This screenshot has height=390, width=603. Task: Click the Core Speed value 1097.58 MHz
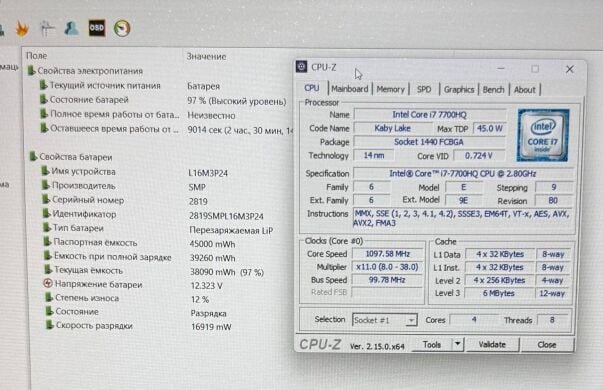[x=388, y=254]
